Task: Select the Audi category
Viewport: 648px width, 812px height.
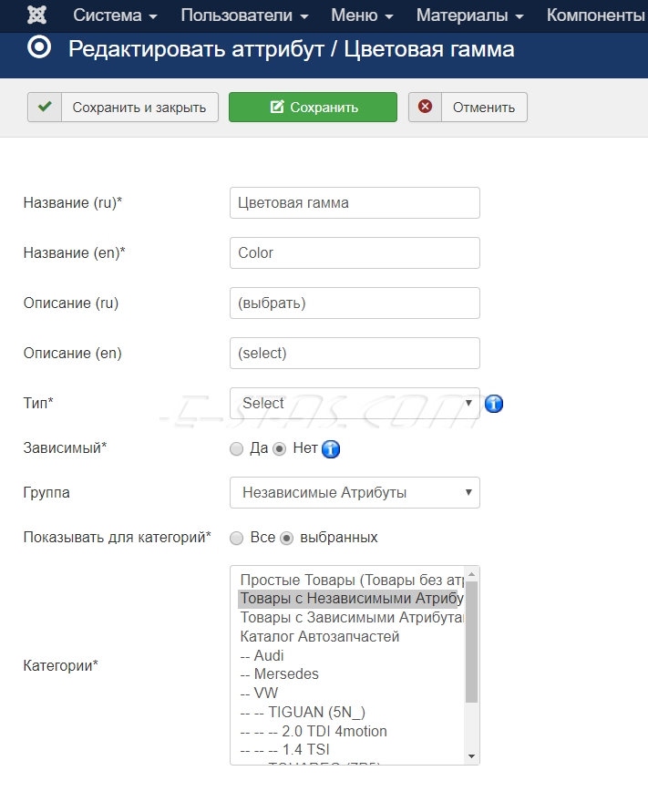Action: pos(352,655)
